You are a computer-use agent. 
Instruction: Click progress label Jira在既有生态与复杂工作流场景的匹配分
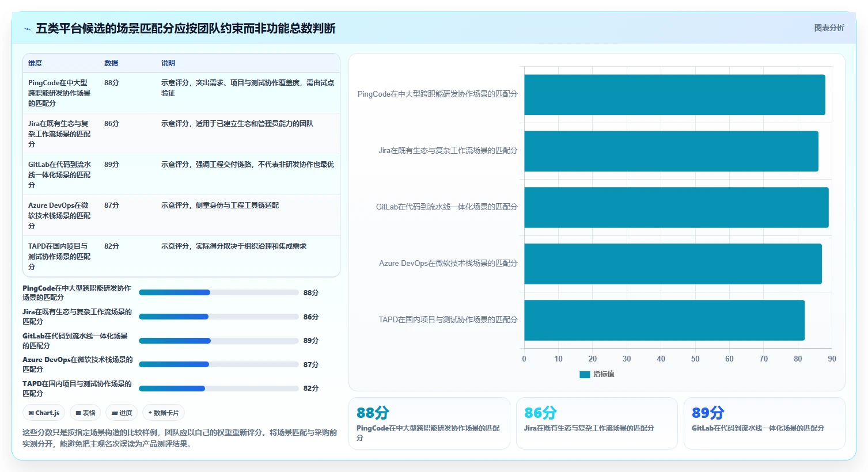(x=78, y=317)
